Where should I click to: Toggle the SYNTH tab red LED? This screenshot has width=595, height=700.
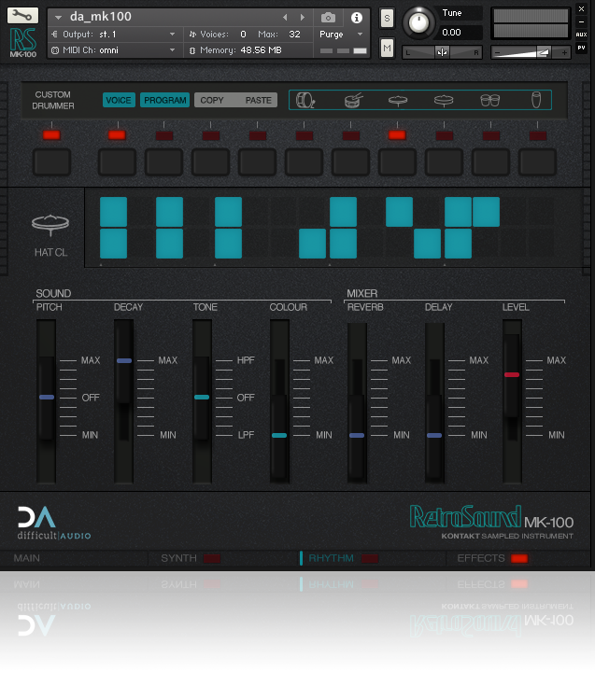(x=212, y=558)
